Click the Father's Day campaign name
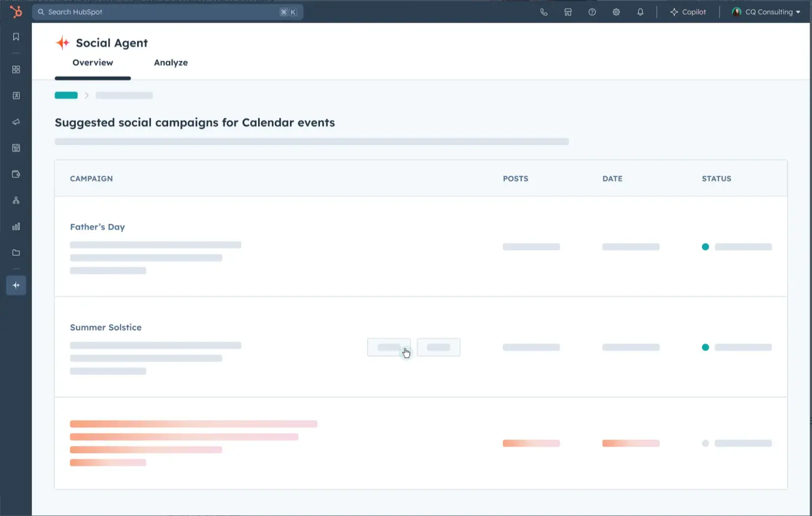The width and height of the screenshot is (812, 516). coord(97,227)
